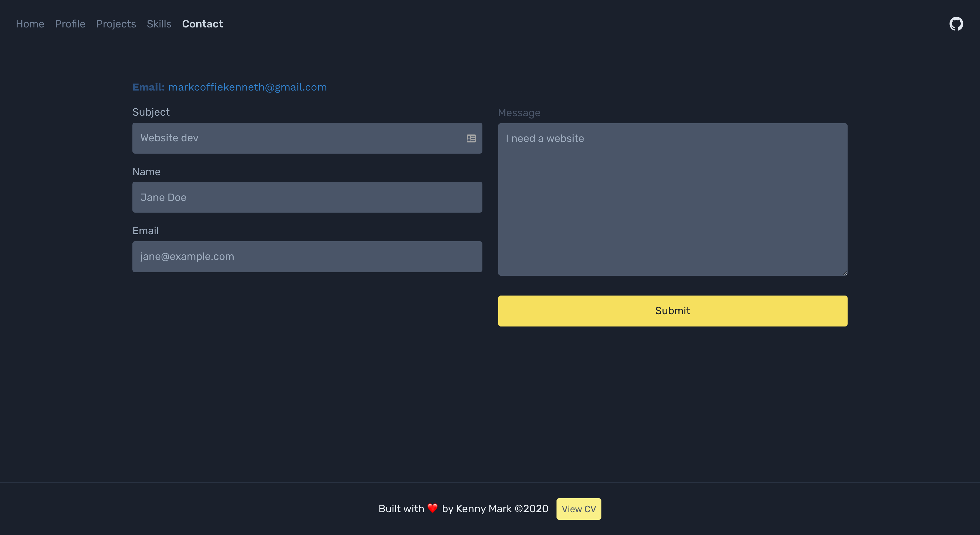Open the Profile nav link
The width and height of the screenshot is (980, 535).
click(70, 24)
